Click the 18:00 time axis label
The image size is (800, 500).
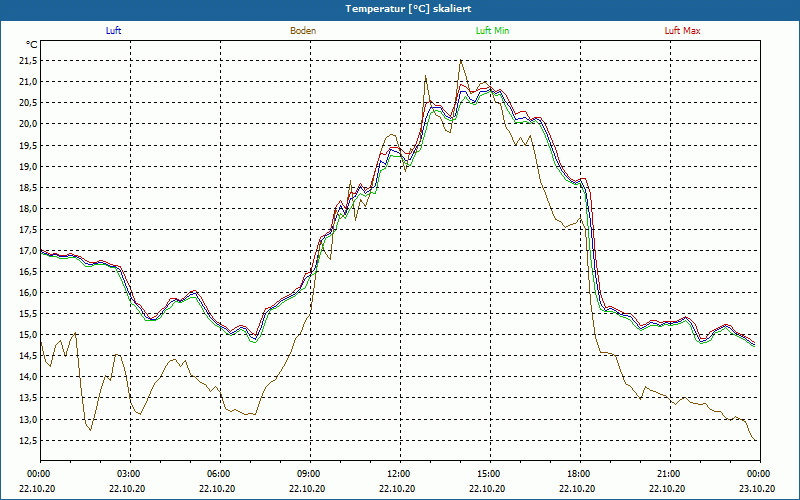tap(580, 474)
